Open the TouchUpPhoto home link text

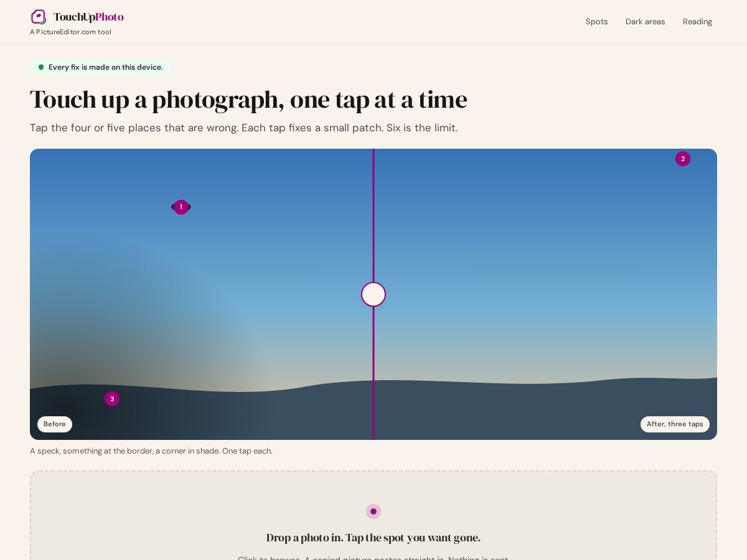point(88,17)
